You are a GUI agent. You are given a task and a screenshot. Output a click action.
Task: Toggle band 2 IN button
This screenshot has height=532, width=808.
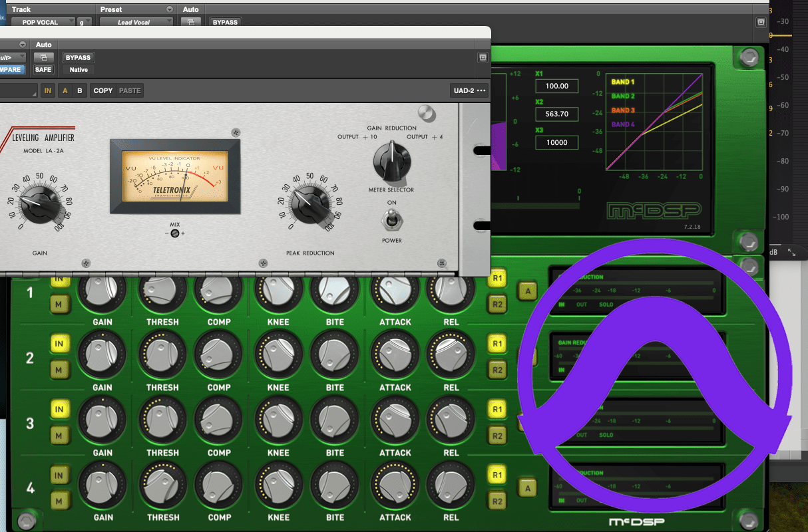59,344
